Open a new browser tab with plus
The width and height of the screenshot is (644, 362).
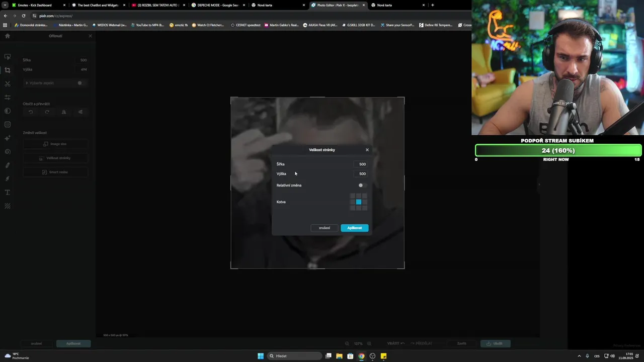[x=433, y=5]
